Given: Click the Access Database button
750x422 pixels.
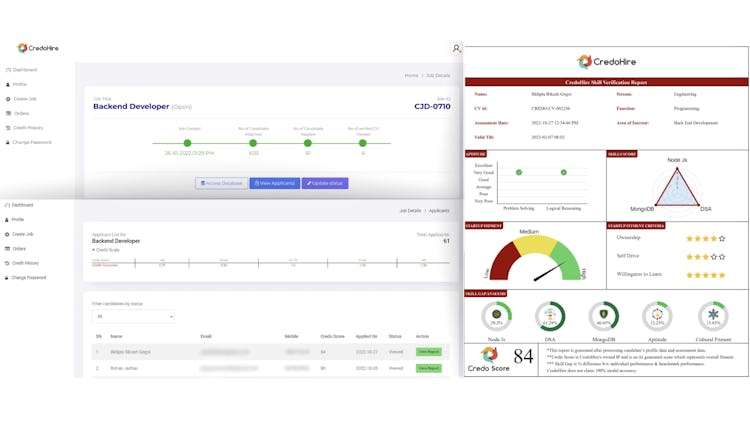Looking at the screenshot, I should click(x=221, y=183).
